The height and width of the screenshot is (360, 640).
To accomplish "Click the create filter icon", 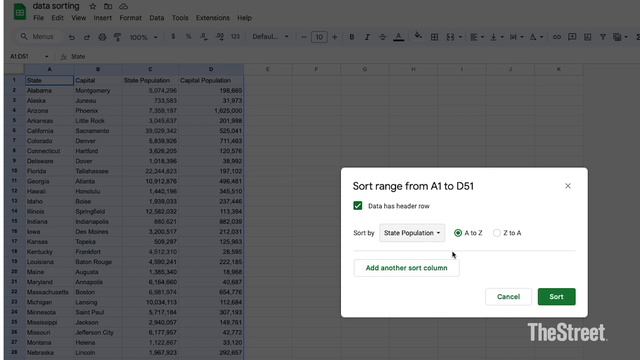I will coord(603,37).
